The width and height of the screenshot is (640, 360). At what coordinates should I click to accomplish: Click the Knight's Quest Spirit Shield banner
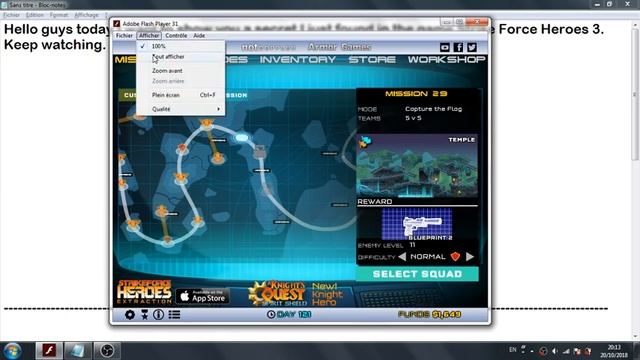coord(278,293)
